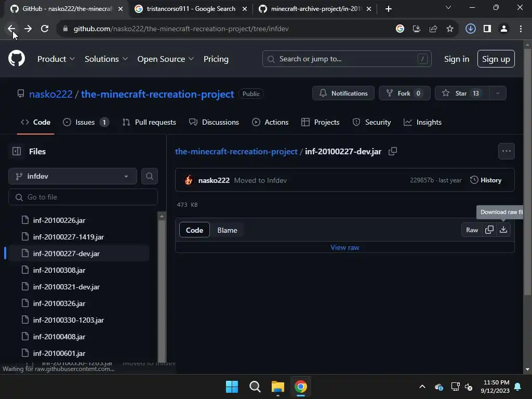Open the Star lists dropdown arrow
The image size is (532, 399).
497,94
